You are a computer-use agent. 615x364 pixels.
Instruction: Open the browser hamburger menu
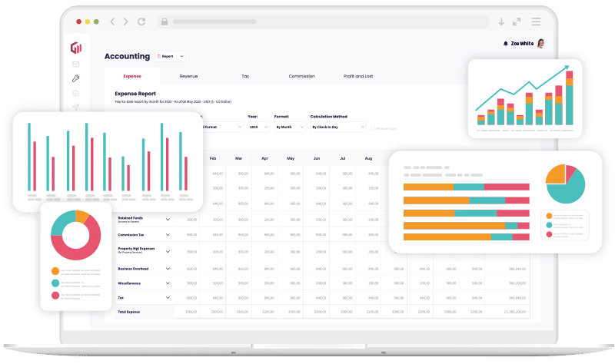(535, 22)
